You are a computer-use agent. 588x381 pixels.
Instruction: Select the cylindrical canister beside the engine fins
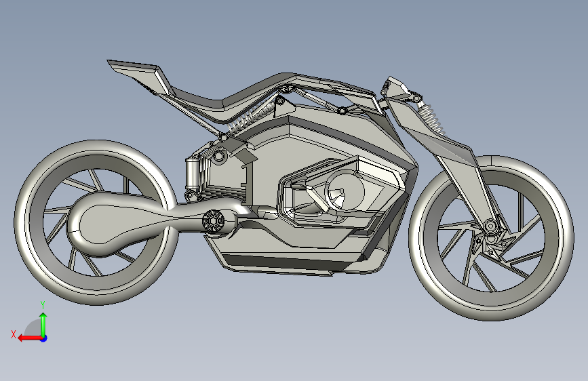point(192,174)
